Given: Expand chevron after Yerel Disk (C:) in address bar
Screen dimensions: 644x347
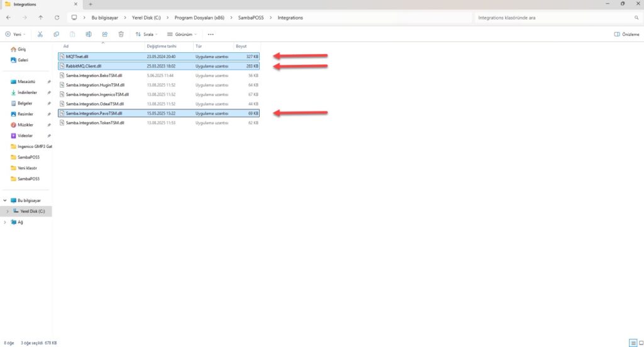Looking at the screenshot, I should tap(167, 18).
